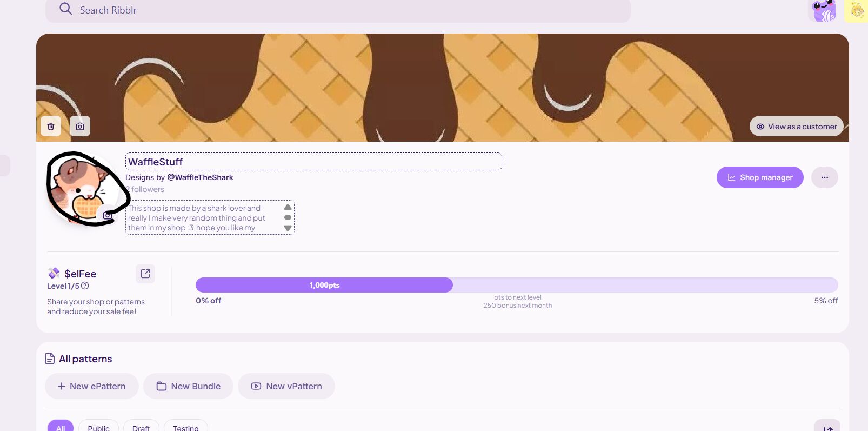Toggle View as a customer
Image resolution: width=868 pixels, height=431 pixels.
pos(796,127)
